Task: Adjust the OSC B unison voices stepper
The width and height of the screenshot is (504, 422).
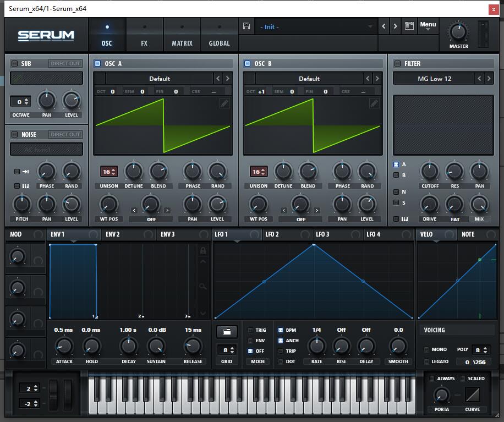Action: click(x=259, y=172)
